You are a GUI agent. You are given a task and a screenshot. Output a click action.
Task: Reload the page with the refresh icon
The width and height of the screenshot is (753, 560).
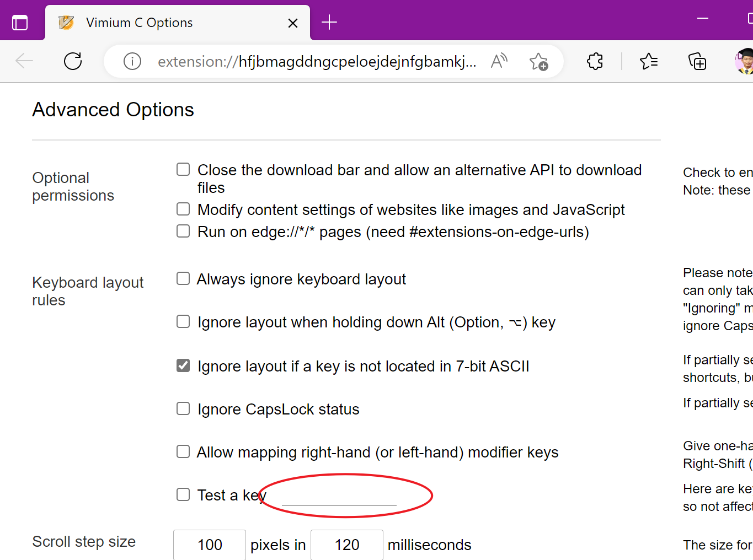click(x=73, y=61)
